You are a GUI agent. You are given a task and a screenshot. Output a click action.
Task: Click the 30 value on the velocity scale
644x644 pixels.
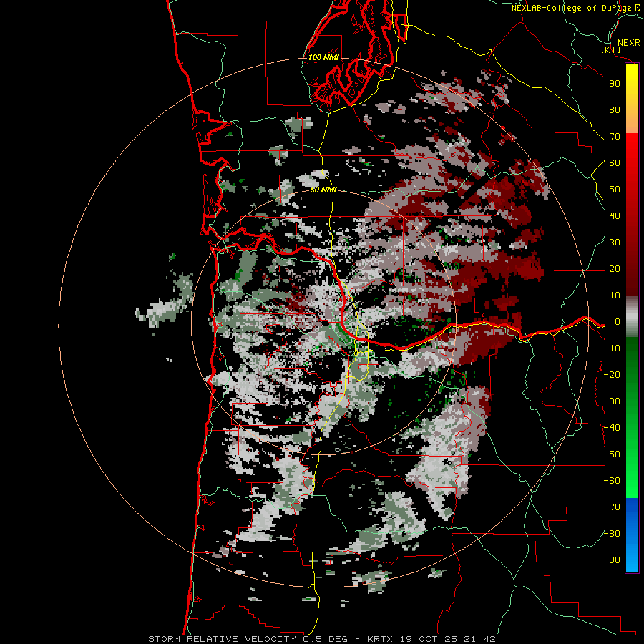(615, 243)
